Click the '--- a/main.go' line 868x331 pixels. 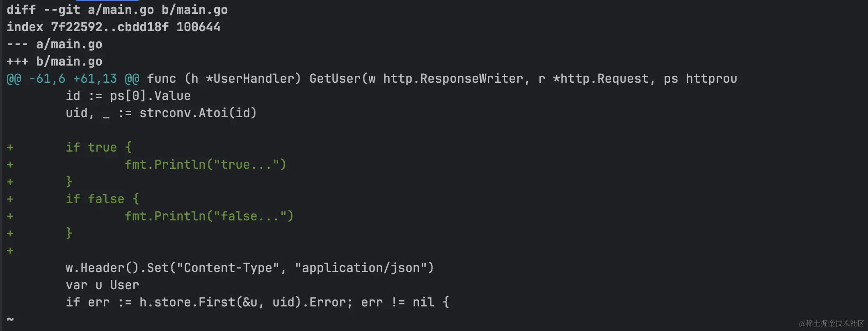(55, 44)
